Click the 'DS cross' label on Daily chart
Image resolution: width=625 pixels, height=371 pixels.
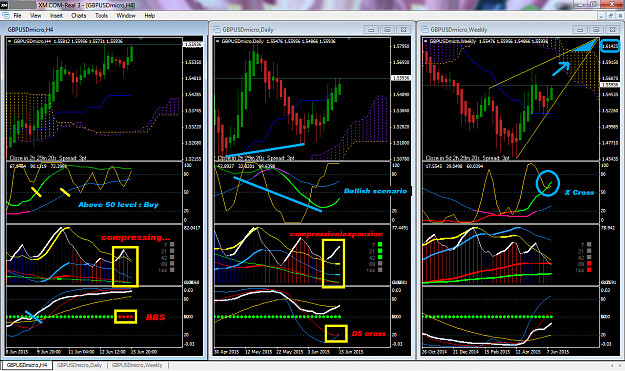click(368, 334)
